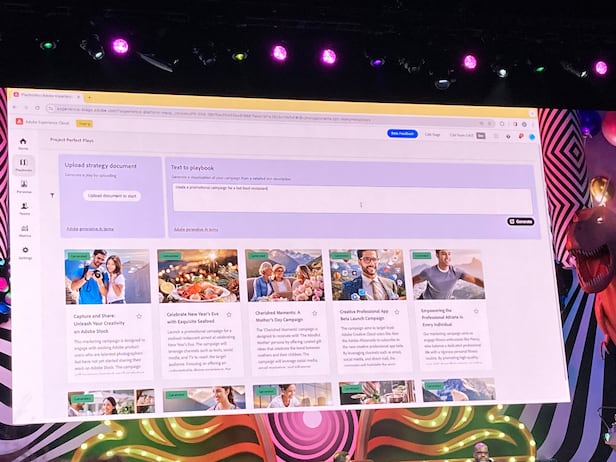This screenshot has height=462, width=616.
Task: Click the Adobe Experience Cloud logo
Action: point(19,121)
